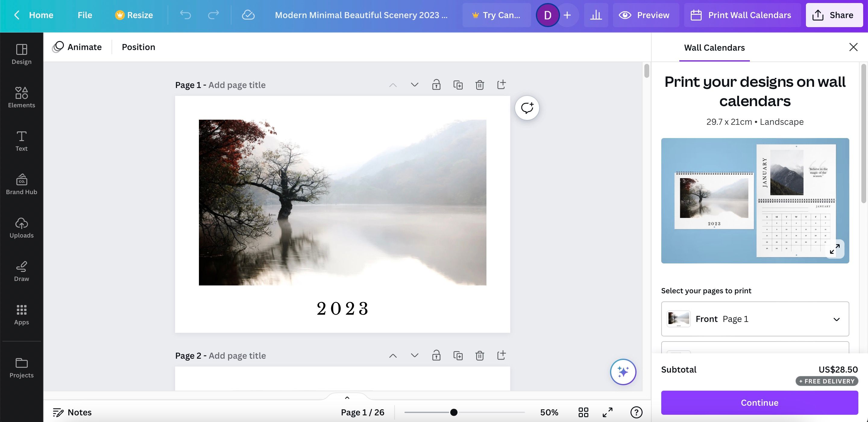Open the Uploads panel
Viewport: 868px width, 422px height.
pos(21,228)
